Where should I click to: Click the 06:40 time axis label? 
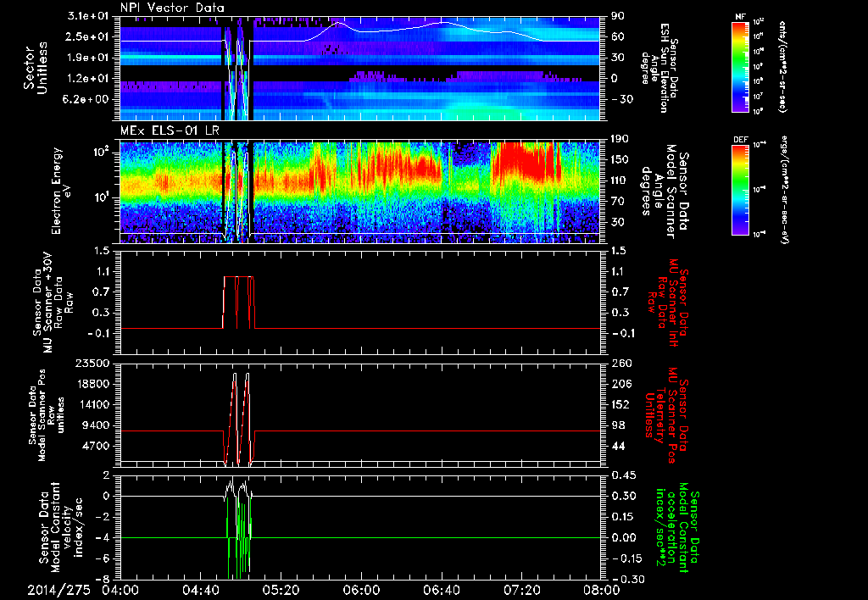coord(441,589)
